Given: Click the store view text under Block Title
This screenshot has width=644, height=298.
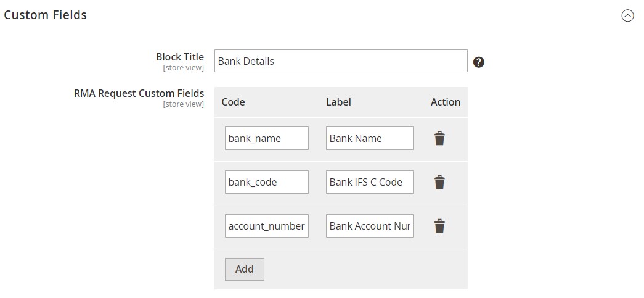Looking at the screenshot, I should coord(183,68).
